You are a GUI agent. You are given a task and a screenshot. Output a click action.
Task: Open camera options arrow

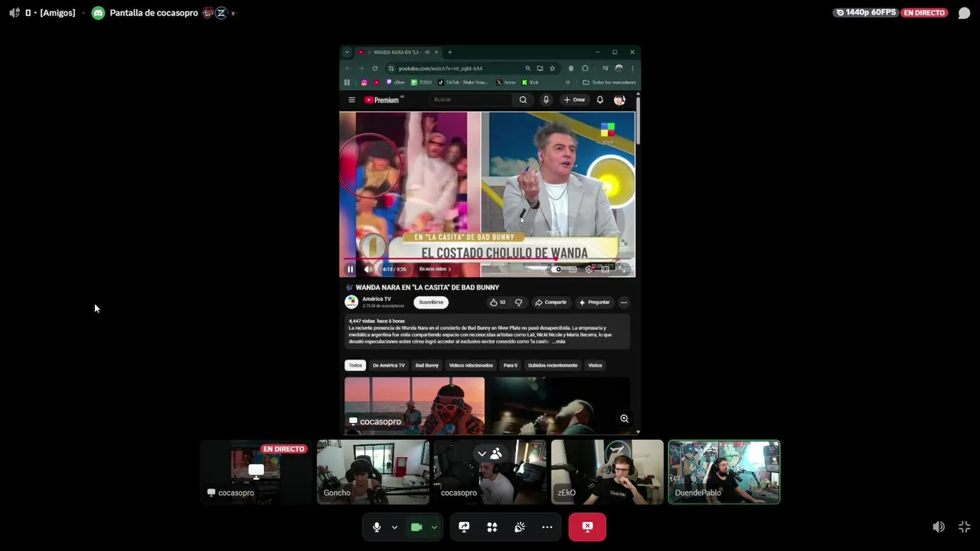(x=434, y=527)
